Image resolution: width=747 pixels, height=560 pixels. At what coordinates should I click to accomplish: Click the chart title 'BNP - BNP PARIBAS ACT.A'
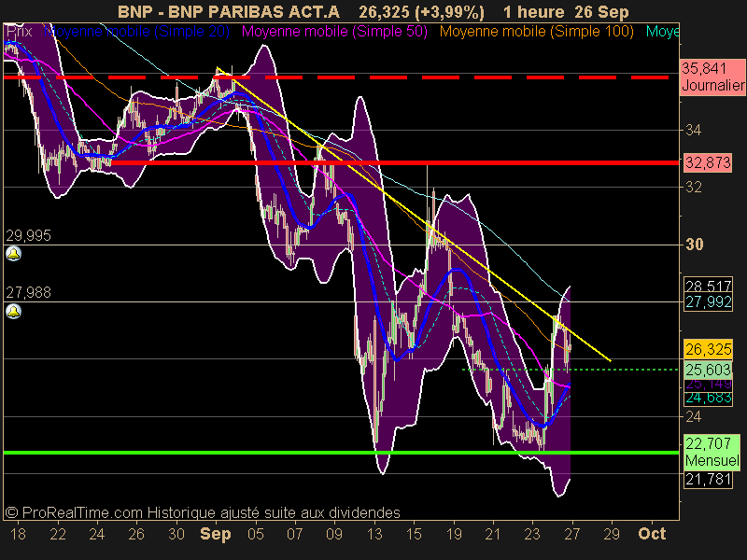click(x=229, y=11)
